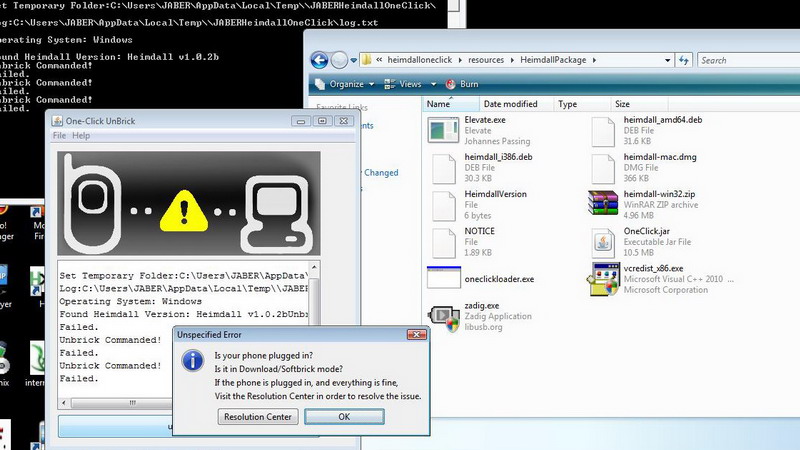Click the 'Microsoft Corporation' text under vcredist
Screen dimensions: 800x450
tap(665, 290)
